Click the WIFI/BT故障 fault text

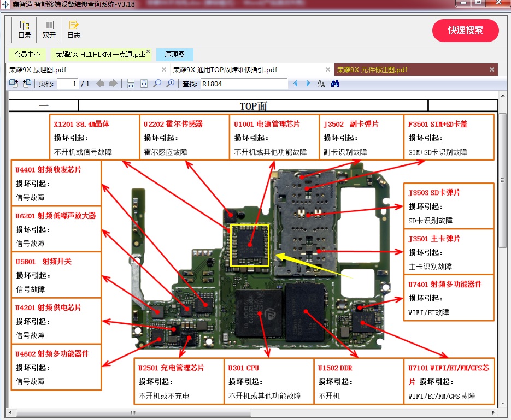(x=428, y=312)
